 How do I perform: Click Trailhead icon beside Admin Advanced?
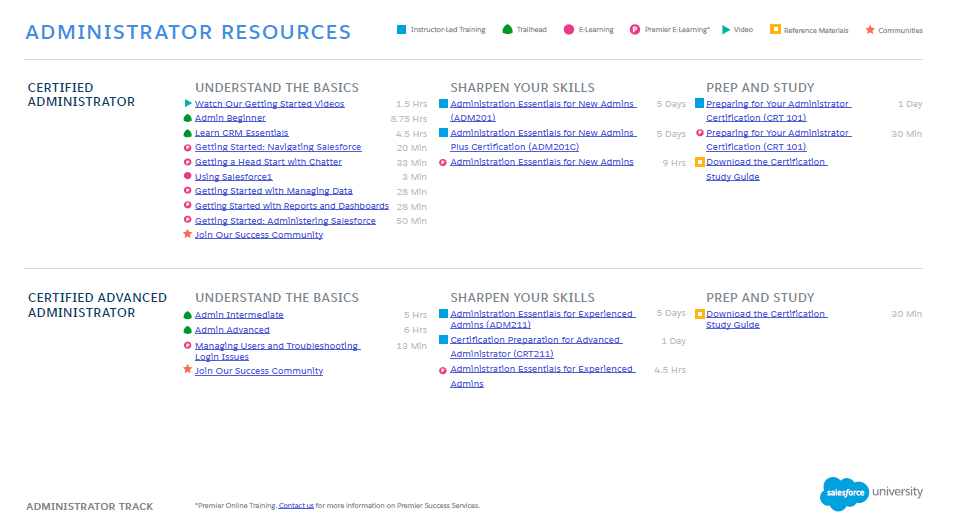(x=188, y=330)
